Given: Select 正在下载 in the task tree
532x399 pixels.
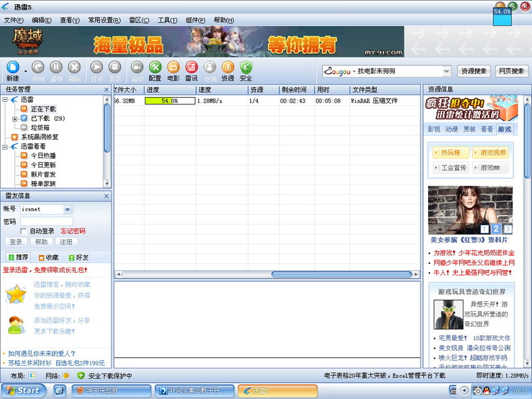Looking at the screenshot, I should pos(43,109).
